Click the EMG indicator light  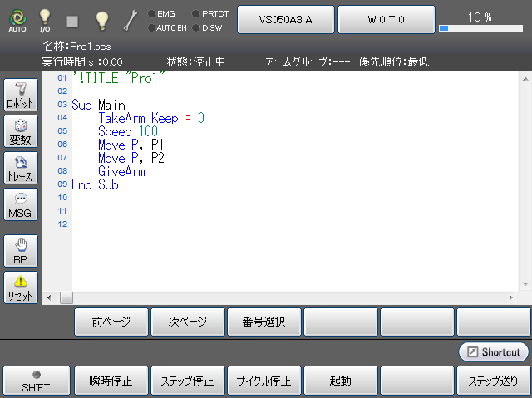[150, 14]
